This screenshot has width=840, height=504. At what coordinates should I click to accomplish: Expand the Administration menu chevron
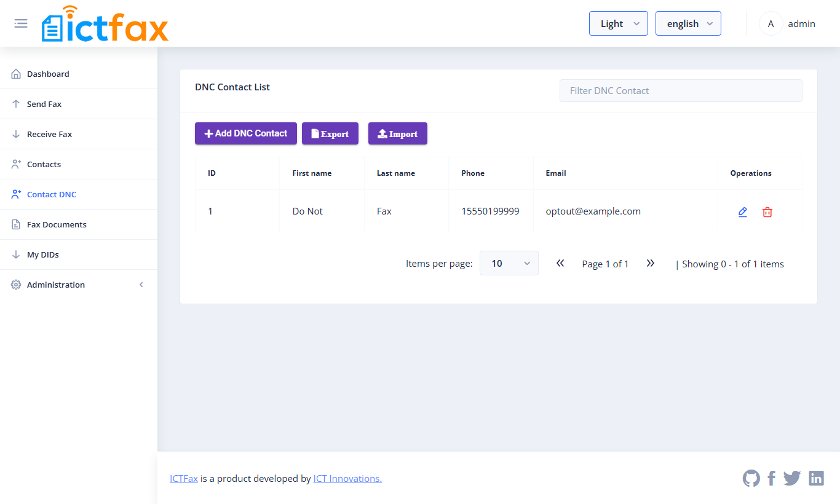[141, 285]
